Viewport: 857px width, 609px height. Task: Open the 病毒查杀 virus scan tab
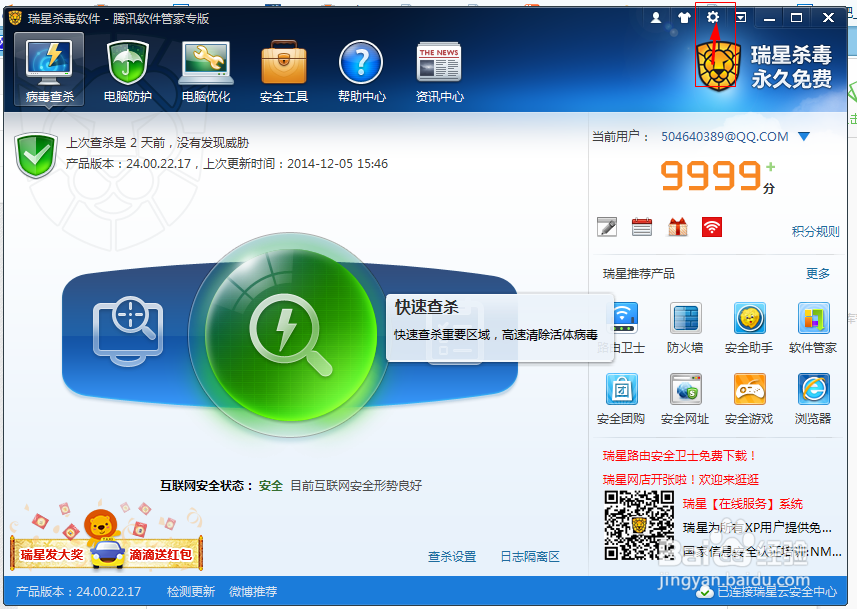[x=49, y=69]
